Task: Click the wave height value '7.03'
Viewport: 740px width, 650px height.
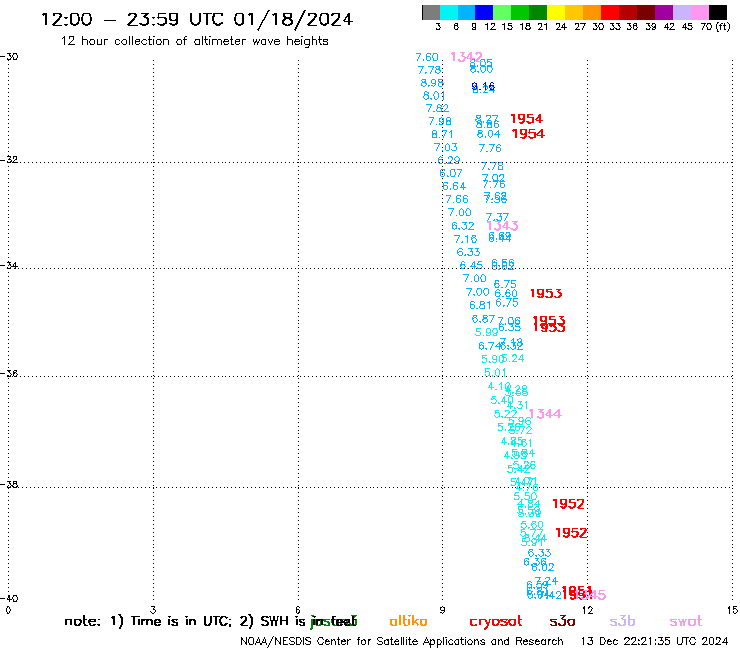Action: pyautogui.click(x=446, y=147)
